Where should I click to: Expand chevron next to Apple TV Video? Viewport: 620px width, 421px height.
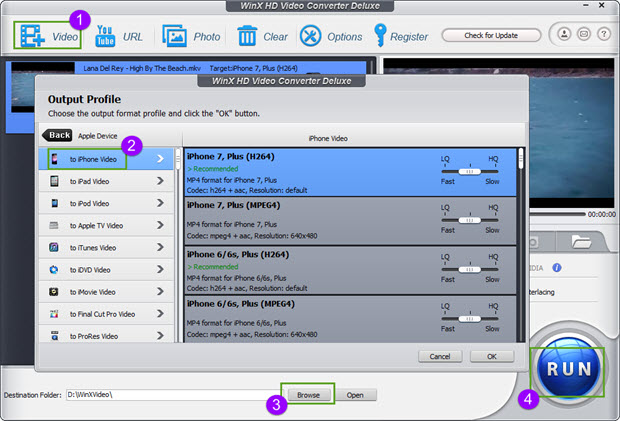[160, 225]
